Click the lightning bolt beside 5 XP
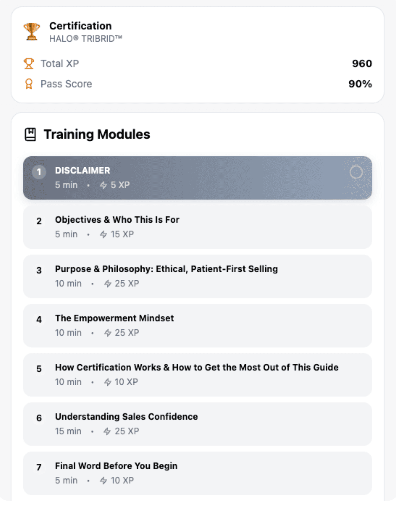Image resolution: width=396 pixels, height=532 pixels. click(104, 185)
